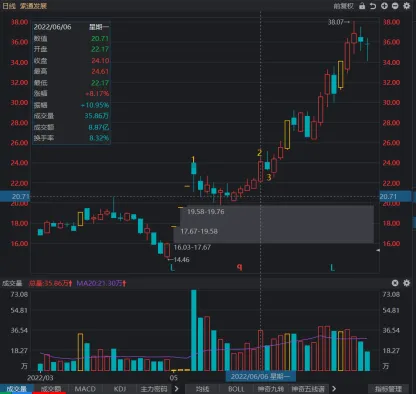Open the 指标管理 indicator manager
Image resolution: width=416 pixels, height=394 pixels.
388,389
